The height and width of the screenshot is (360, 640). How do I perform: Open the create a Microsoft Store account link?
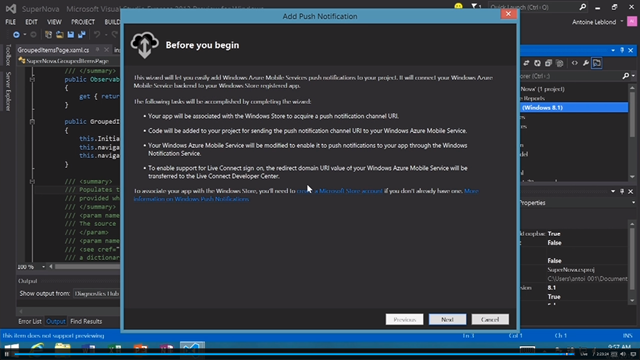(x=340, y=191)
